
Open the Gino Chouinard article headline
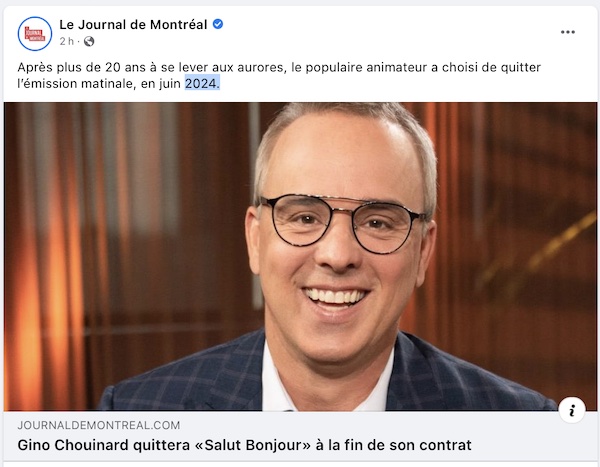click(x=244, y=445)
